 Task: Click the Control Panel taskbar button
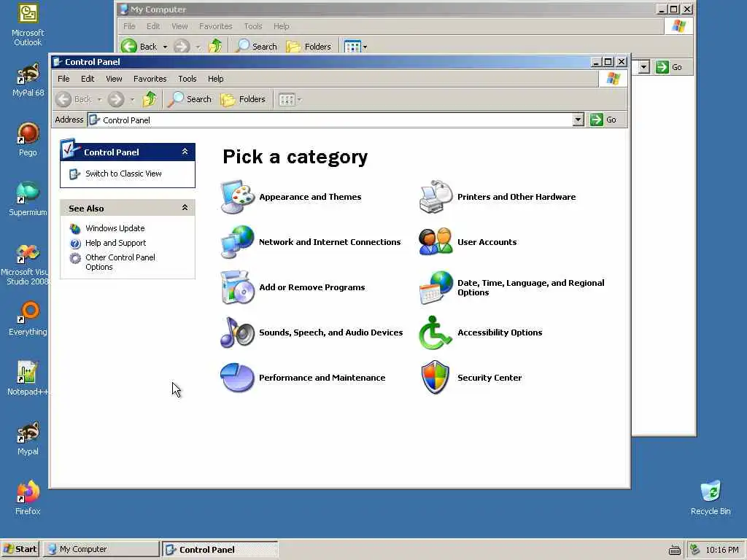(220, 549)
